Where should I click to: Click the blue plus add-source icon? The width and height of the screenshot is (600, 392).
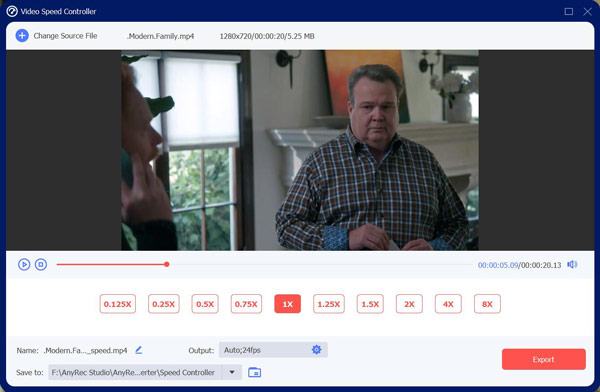pyautogui.click(x=22, y=36)
